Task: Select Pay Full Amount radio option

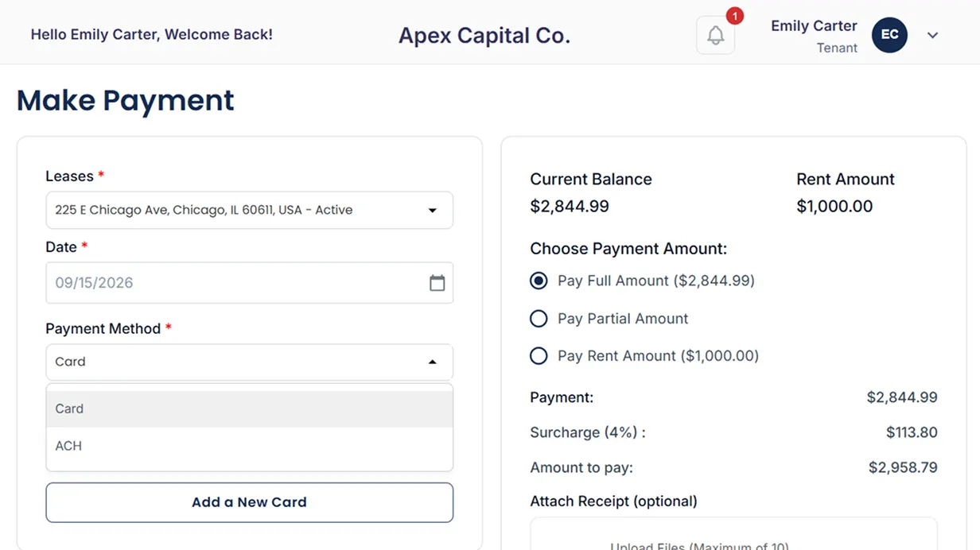Action: click(x=539, y=281)
